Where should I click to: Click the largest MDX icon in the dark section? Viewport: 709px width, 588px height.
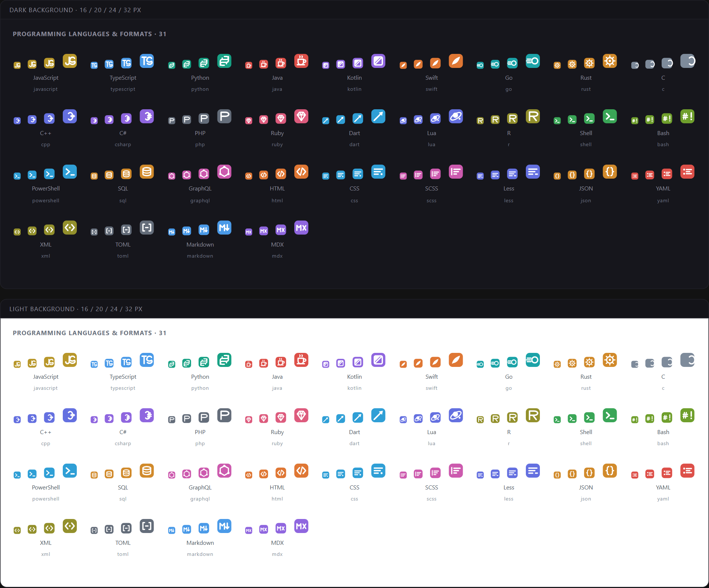click(301, 228)
